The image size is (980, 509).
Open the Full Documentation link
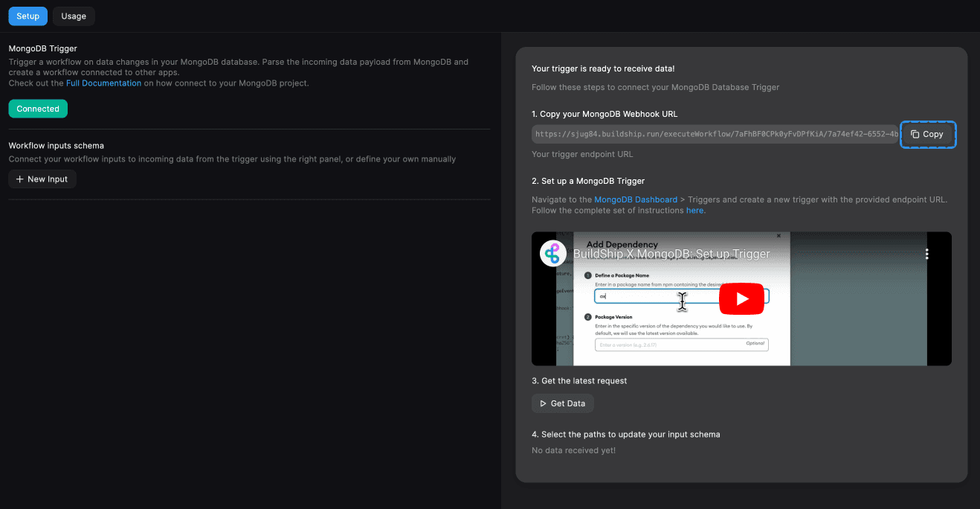(103, 83)
